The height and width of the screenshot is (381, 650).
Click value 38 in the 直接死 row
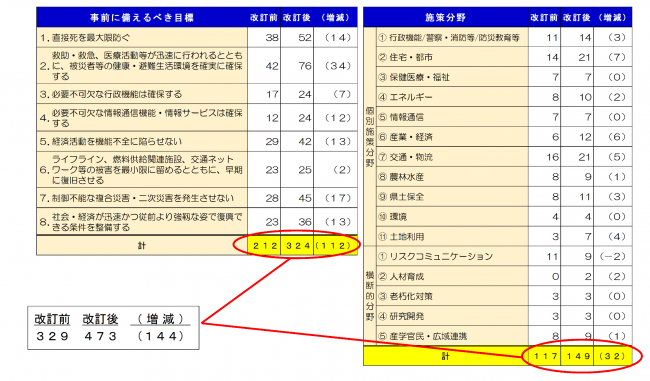point(272,38)
